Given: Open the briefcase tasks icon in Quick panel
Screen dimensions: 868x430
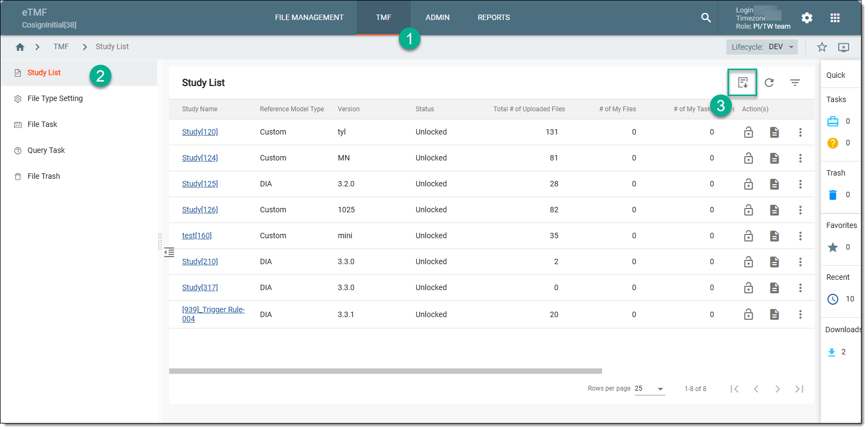Looking at the screenshot, I should (833, 122).
